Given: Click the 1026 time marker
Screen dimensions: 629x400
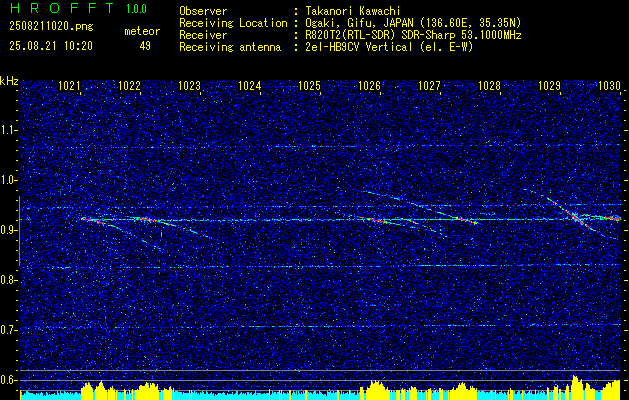Looking at the screenshot, I should [x=369, y=85].
